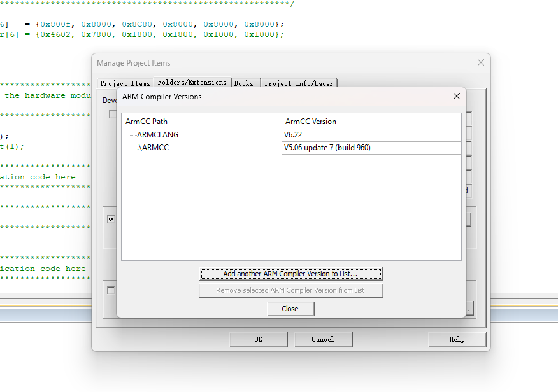
Task: Click Close in ARM Compiler Versions dialog
Action: tap(290, 309)
